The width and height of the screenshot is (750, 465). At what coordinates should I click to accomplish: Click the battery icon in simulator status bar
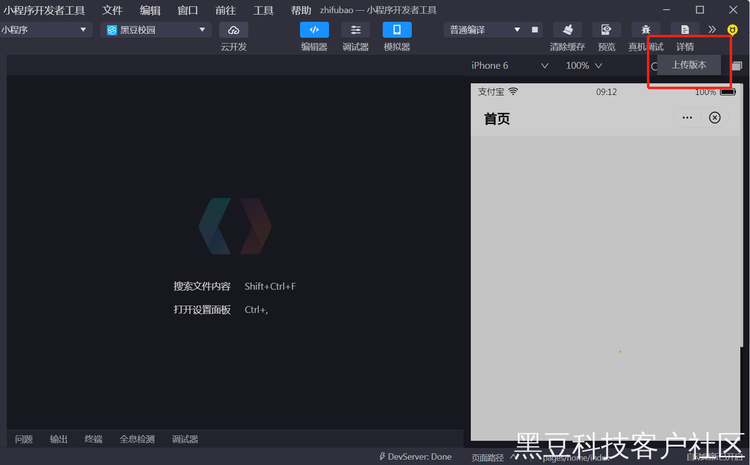[x=728, y=92]
